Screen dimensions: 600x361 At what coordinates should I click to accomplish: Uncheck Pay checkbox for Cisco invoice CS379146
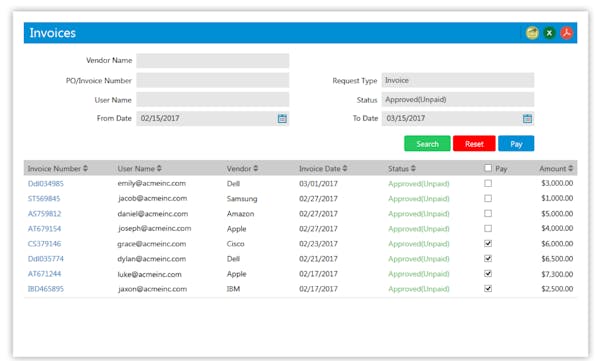tap(488, 243)
